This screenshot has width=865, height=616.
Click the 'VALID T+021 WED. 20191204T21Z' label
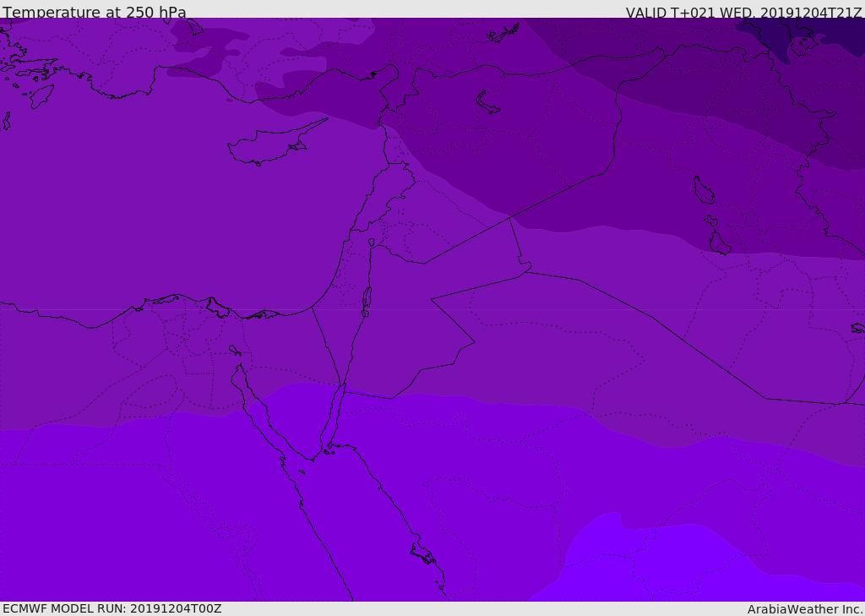pos(743,12)
